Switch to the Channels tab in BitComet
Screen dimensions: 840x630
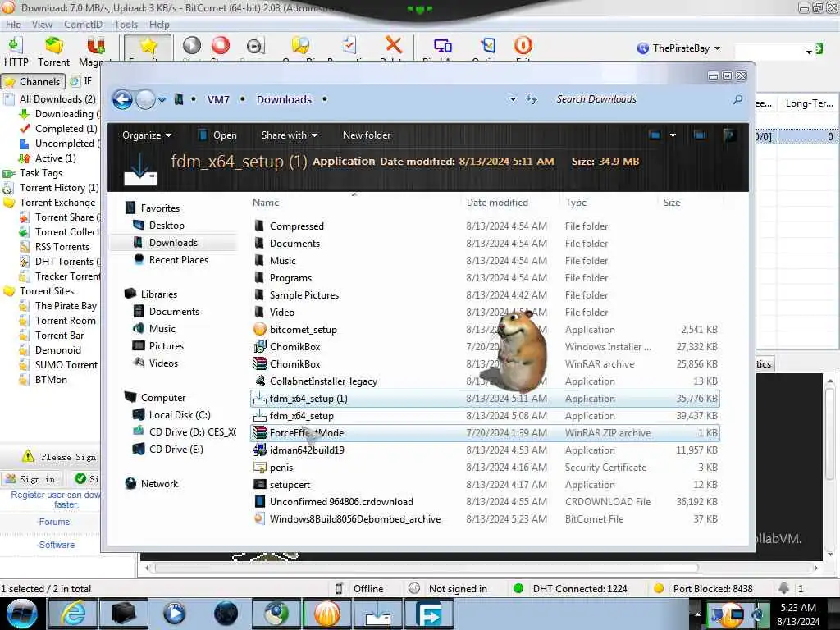(33, 81)
